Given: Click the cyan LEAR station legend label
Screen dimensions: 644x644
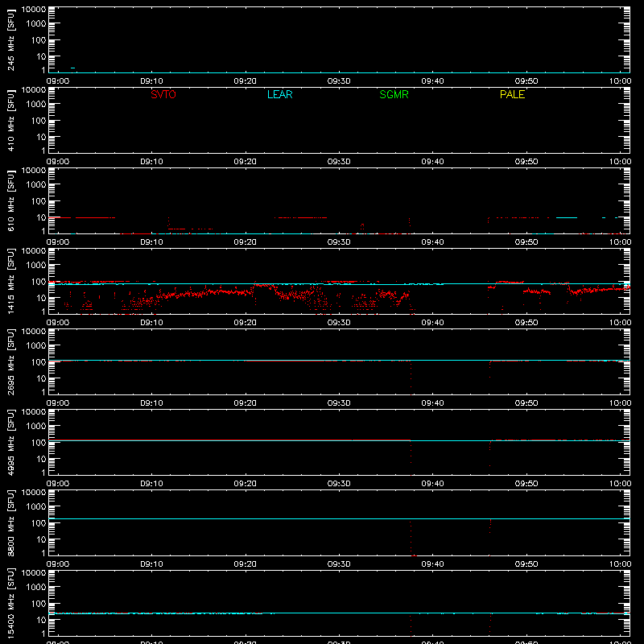Looking at the screenshot, I should 279,94.
